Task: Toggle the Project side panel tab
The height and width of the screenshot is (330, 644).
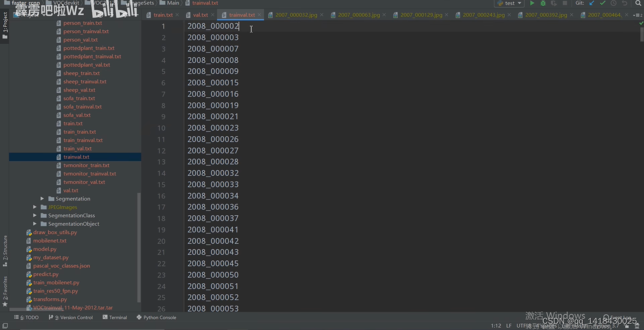Action: (x=5, y=25)
